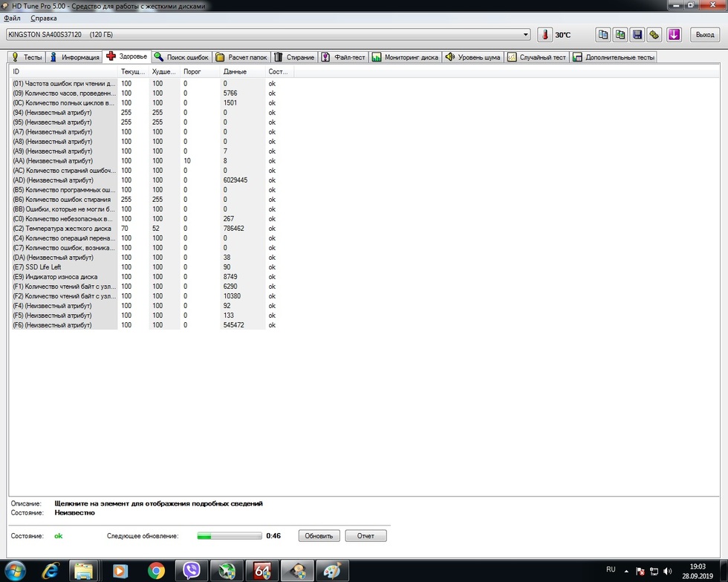The width and height of the screenshot is (728, 582).
Task: Click the next update progress bar
Action: click(229, 535)
